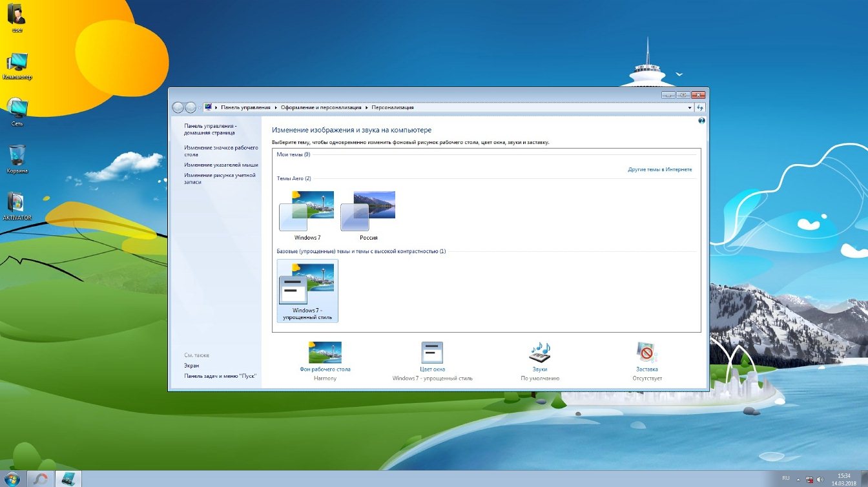Image resolution: width=868 pixels, height=487 pixels.
Task: Open the recent pages dropdown beside Forward
Action: [x=198, y=107]
